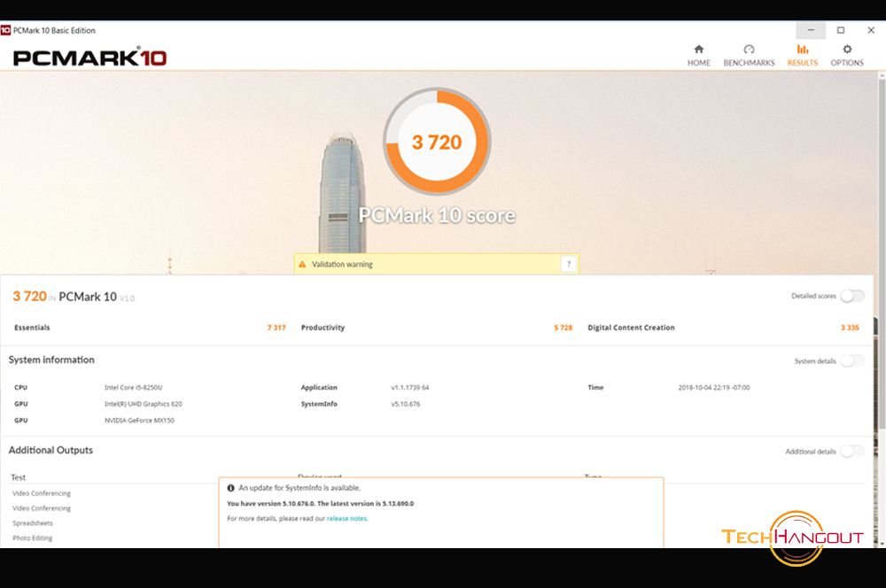Click the Intel Core i5-8250U CPU value
The height and width of the screenshot is (588, 886).
(134, 388)
